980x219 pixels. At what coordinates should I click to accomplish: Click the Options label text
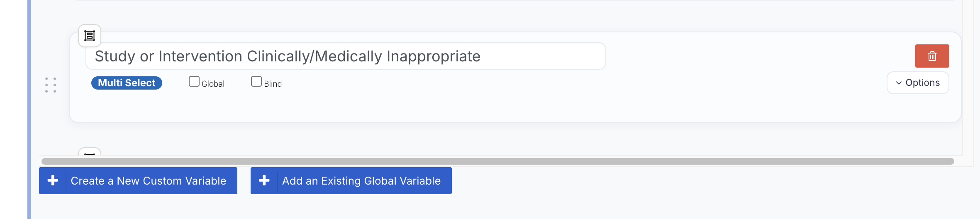coord(922,83)
